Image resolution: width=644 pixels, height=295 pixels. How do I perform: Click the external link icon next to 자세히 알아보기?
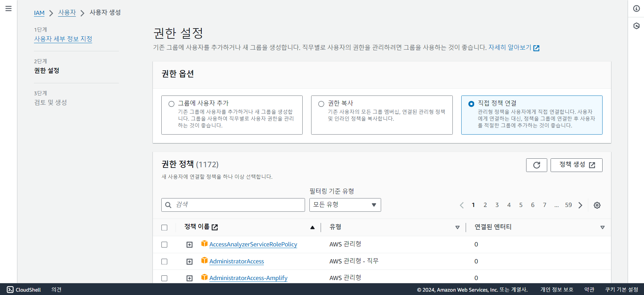click(536, 48)
